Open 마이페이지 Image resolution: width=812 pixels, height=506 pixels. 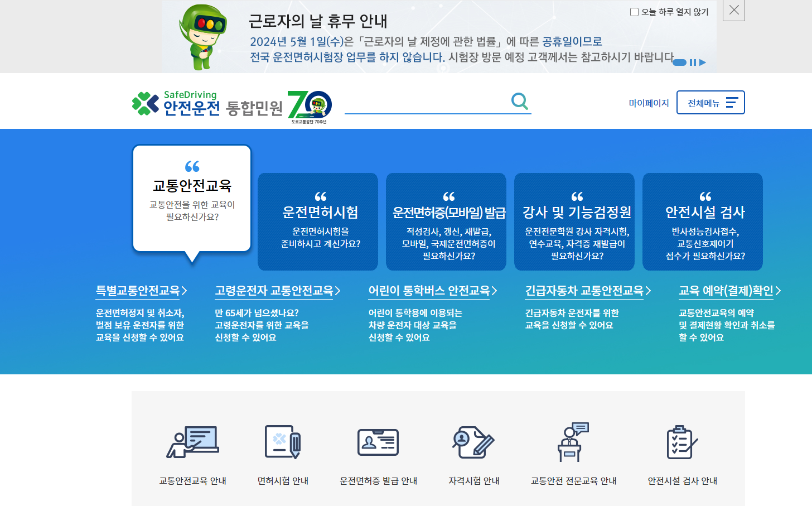[x=647, y=102]
